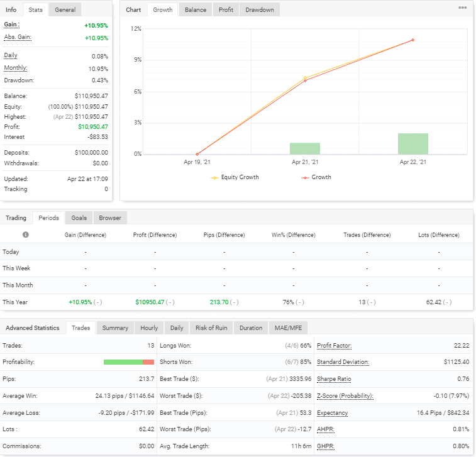Open the Browser tab

(x=110, y=218)
